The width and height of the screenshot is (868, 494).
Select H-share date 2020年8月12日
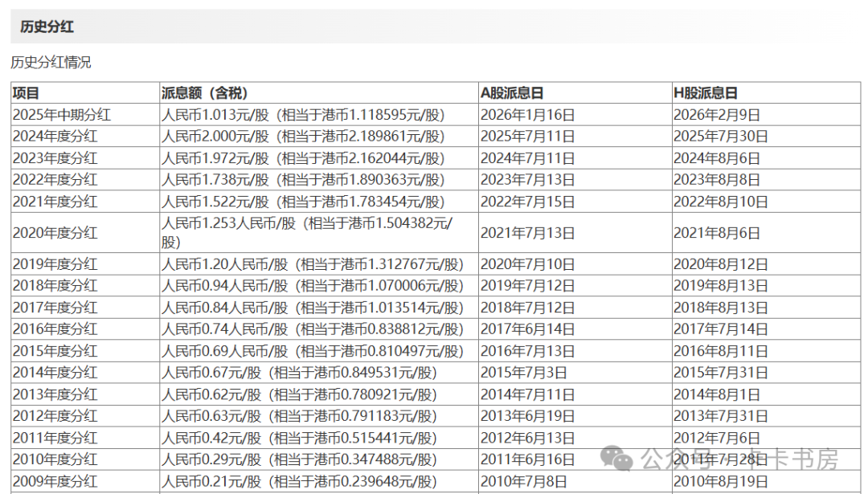click(x=721, y=264)
